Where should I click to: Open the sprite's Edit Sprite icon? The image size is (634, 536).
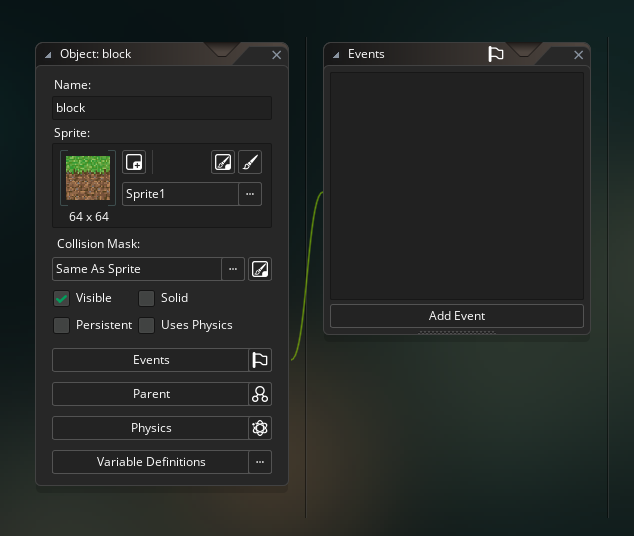[x=223, y=162]
